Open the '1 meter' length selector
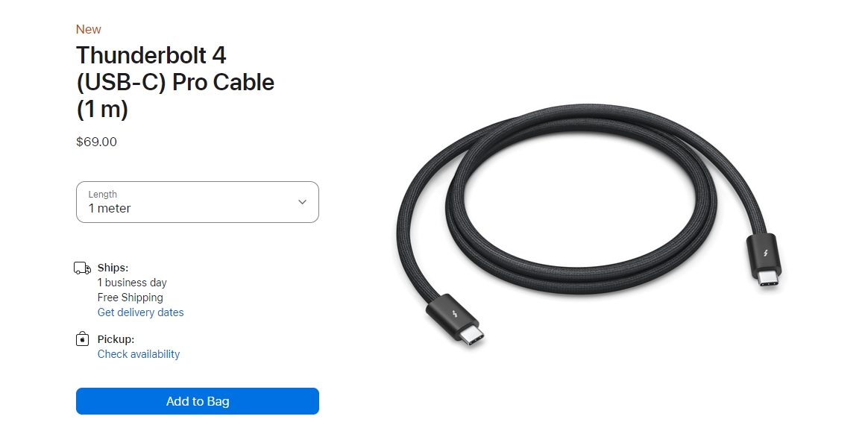868x428 pixels. (x=197, y=202)
